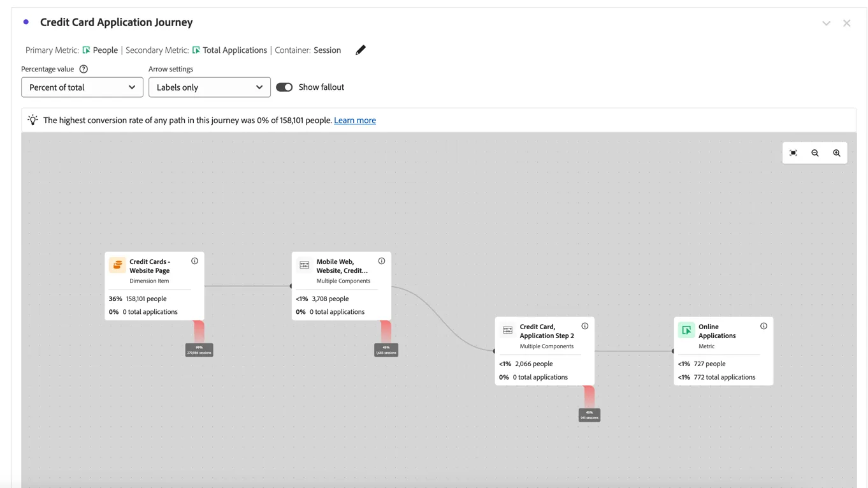The height and width of the screenshot is (488, 868).
Task: Close the Credit Card Application Journey panel
Action: click(x=847, y=24)
